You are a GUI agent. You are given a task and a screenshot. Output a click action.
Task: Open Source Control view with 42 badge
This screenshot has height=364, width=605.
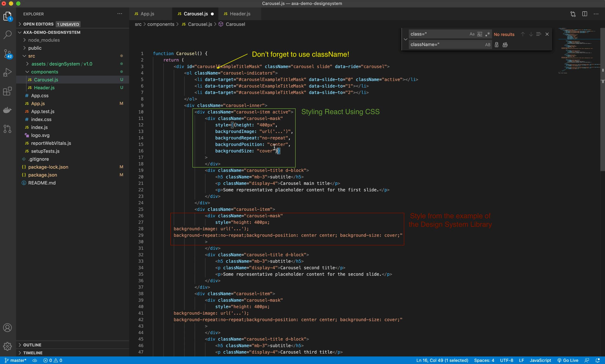(x=8, y=53)
